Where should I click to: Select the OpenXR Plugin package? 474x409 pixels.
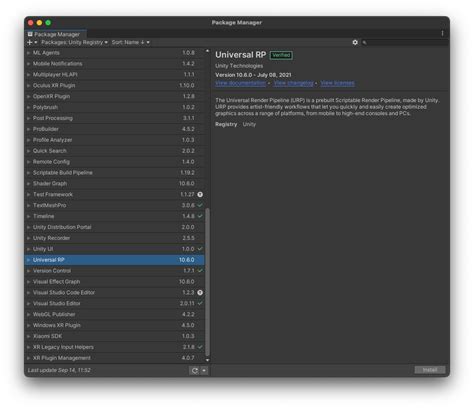click(115, 96)
